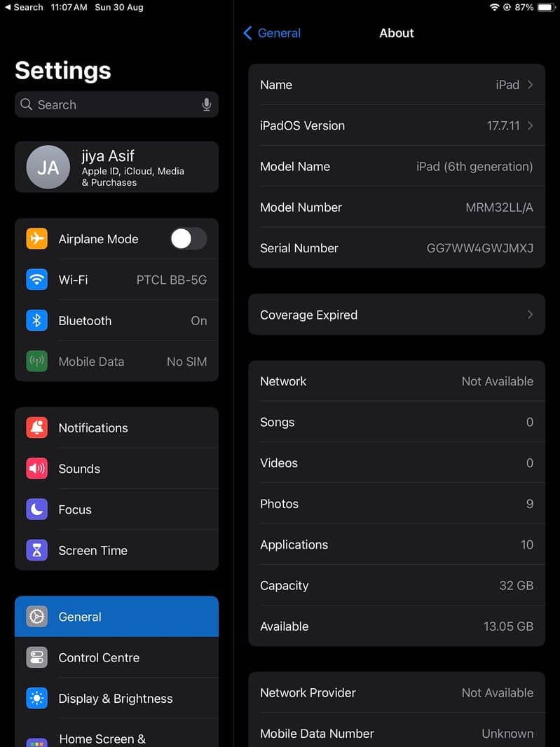560x747 pixels.
Task: Tap the Applications count row
Action: (397, 544)
